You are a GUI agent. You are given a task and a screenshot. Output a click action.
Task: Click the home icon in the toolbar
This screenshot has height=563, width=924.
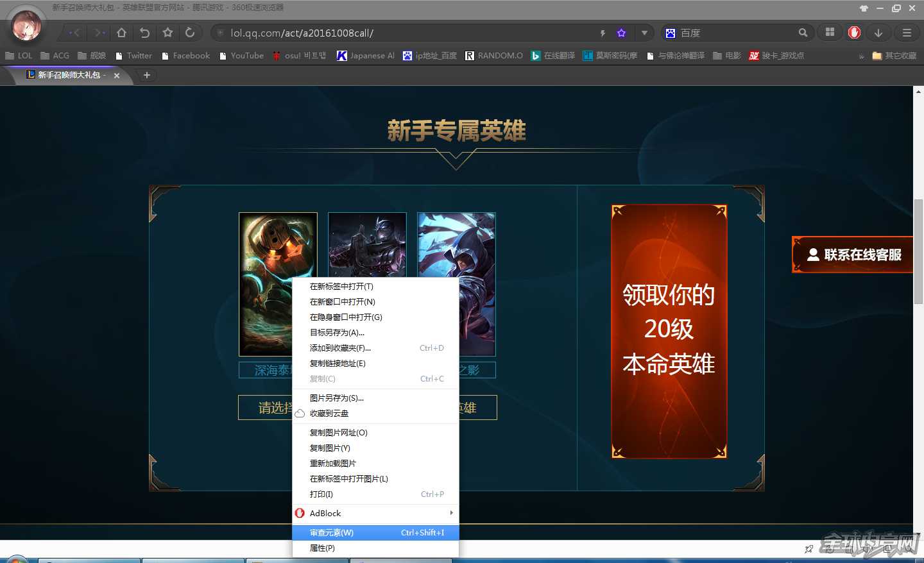pos(121,33)
